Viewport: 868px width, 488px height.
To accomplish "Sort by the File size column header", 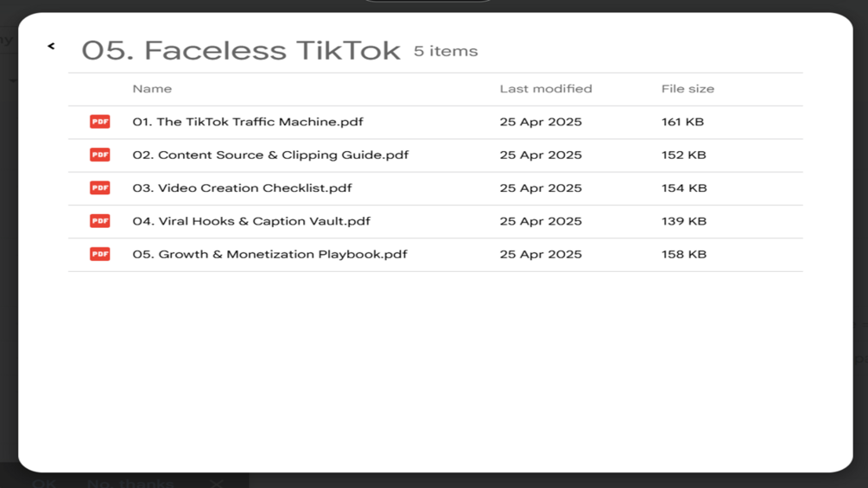I will 687,89.
